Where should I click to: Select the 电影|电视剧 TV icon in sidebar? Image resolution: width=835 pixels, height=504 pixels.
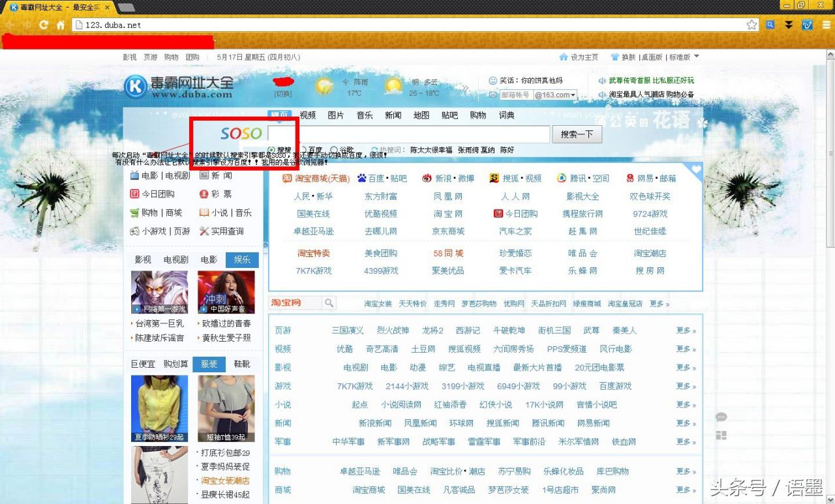(x=135, y=175)
